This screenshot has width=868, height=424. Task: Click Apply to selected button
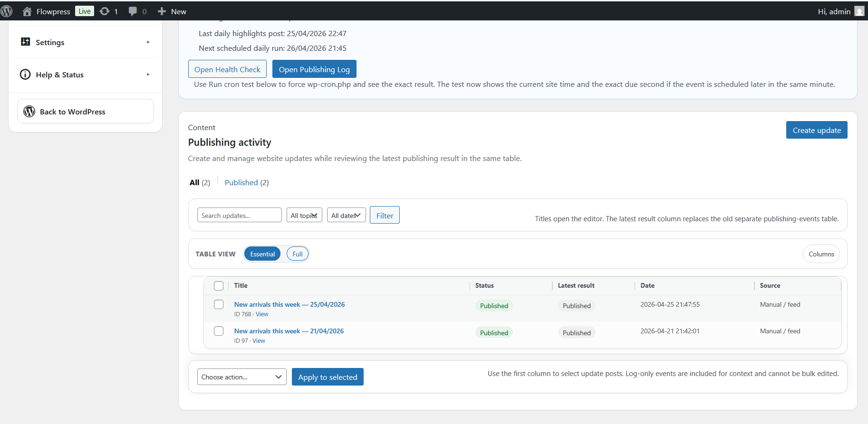(328, 377)
